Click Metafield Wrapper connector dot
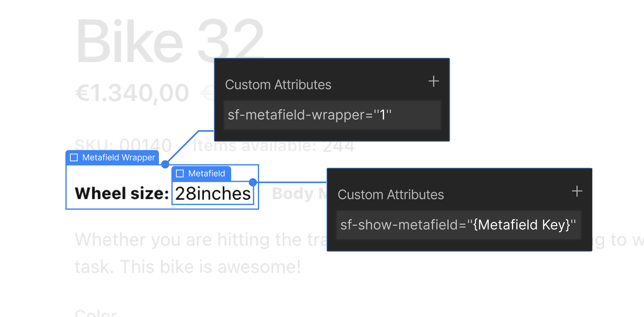The height and width of the screenshot is (317, 644). click(165, 164)
